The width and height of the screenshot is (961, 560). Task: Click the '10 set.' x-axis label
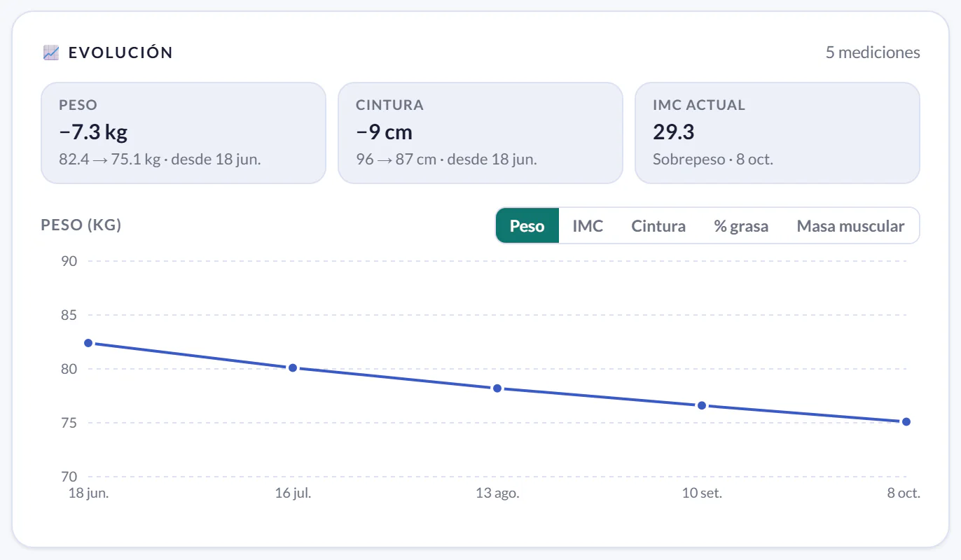pyautogui.click(x=702, y=493)
